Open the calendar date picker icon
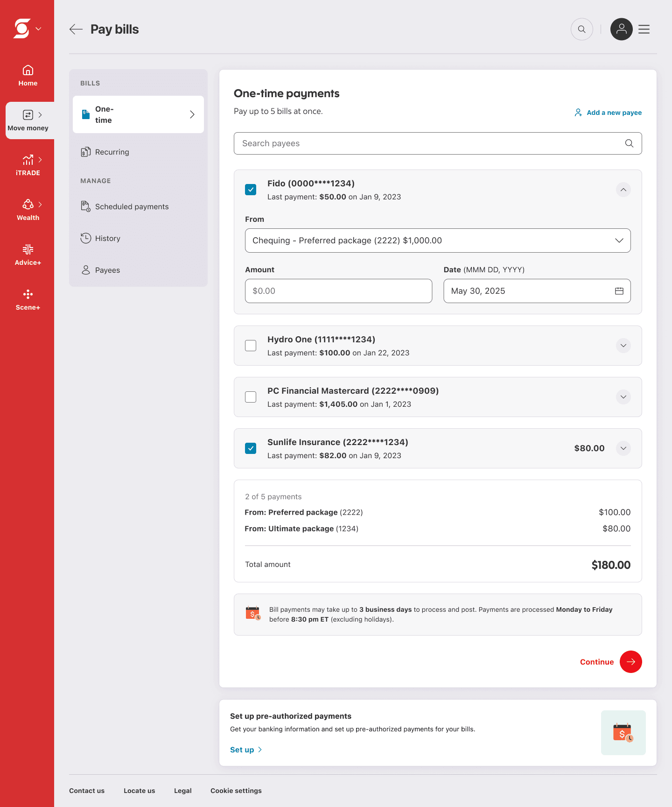The image size is (672, 807). tap(619, 291)
